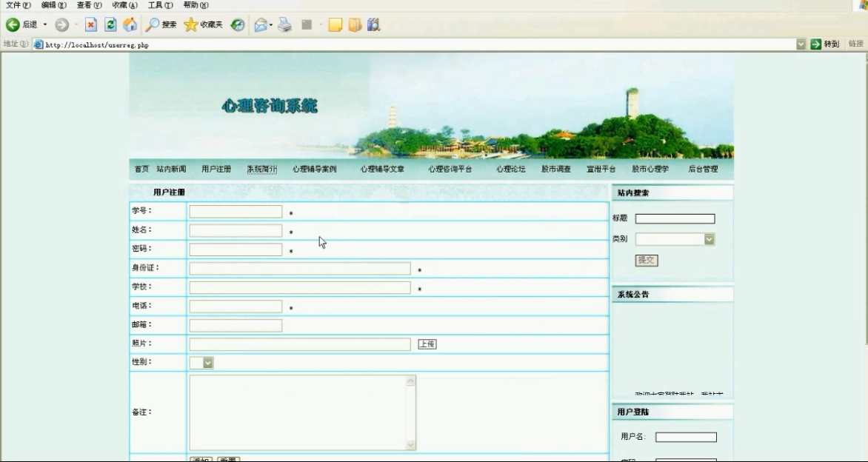The height and width of the screenshot is (462, 868).
Task: Open the Mail button dropdown arrow
Action: (271, 24)
